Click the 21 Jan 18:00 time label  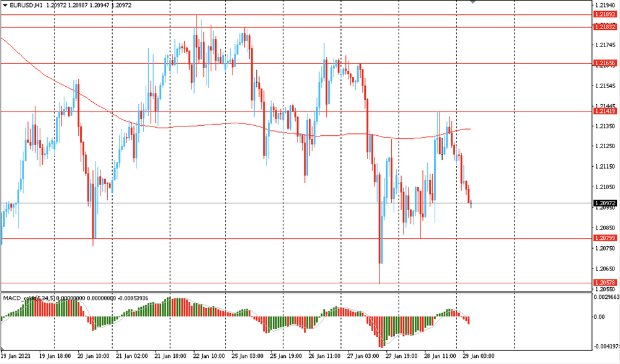pos(170,356)
